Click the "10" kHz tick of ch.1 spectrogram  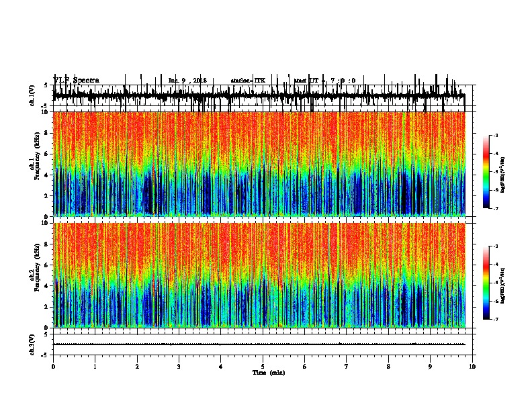tap(46, 112)
